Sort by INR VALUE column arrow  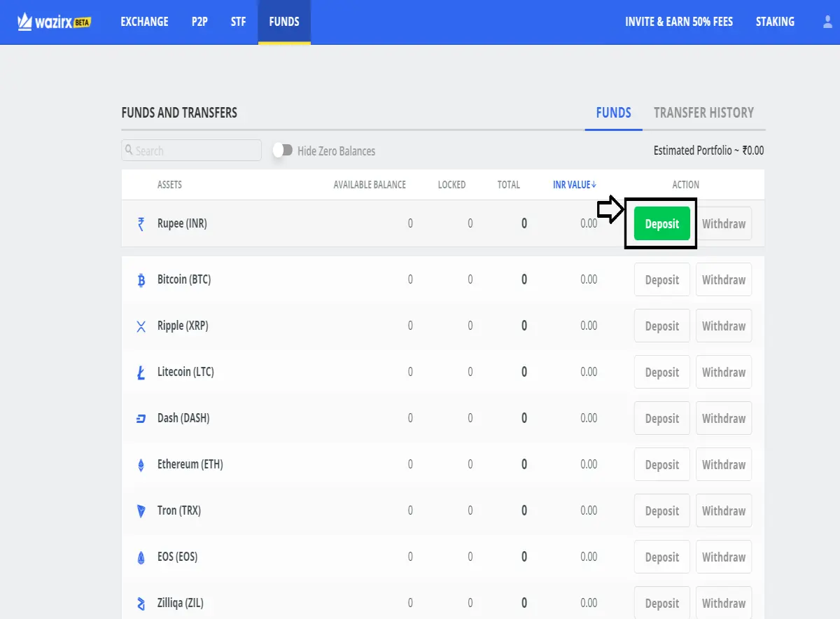[594, 185]
